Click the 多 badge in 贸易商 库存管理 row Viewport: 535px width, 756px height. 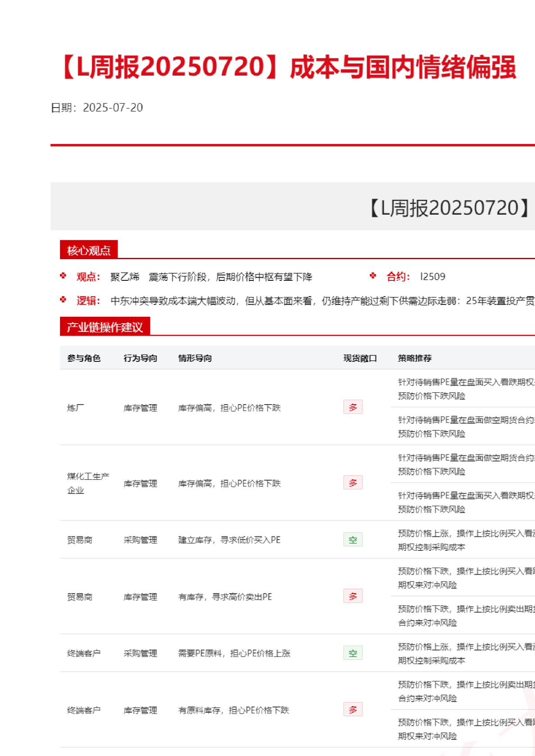point(353,596)
